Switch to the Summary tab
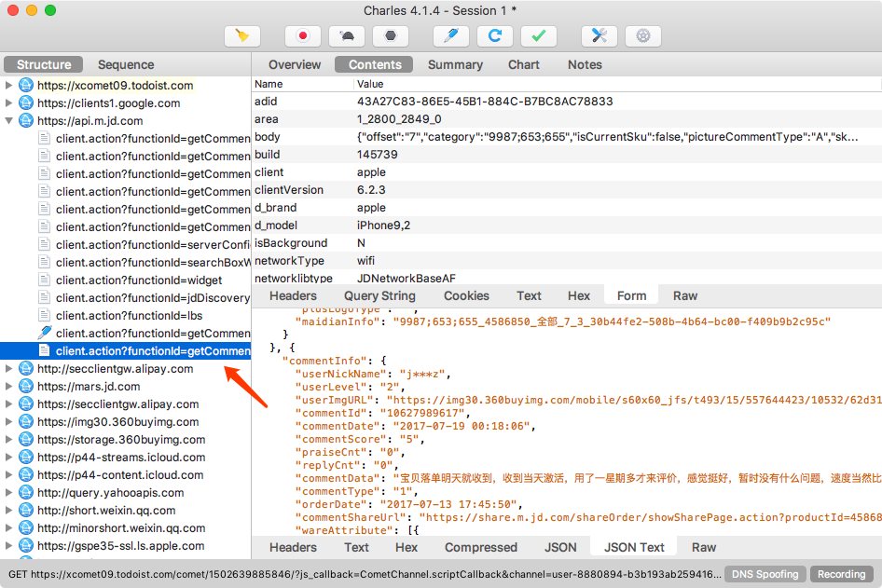This screenshot has height=588, width=882. 455,64
